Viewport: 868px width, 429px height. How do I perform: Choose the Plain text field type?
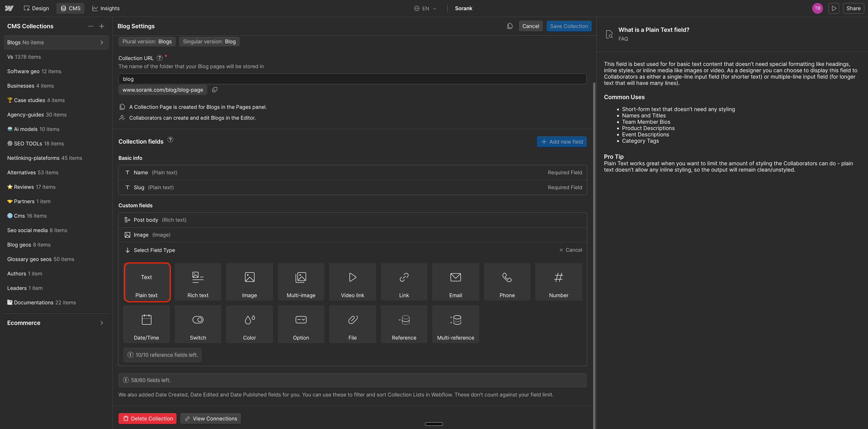[146, 282]
